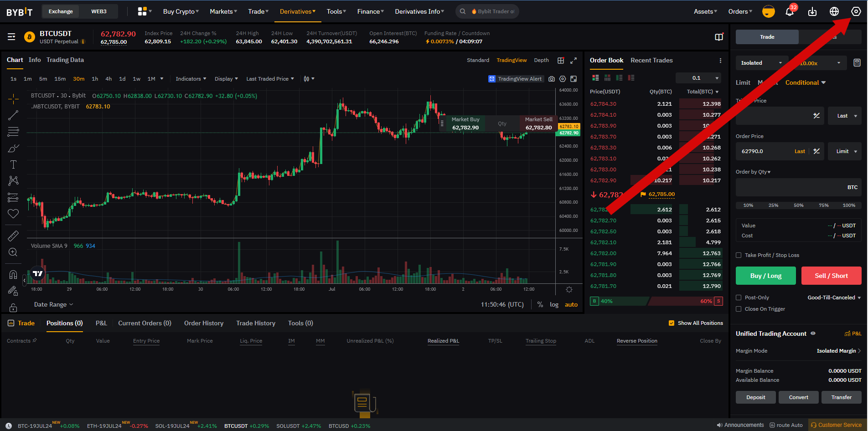868x431 pixels.
Task: Uncheck Show All Positions
Action: coord(672,323)
